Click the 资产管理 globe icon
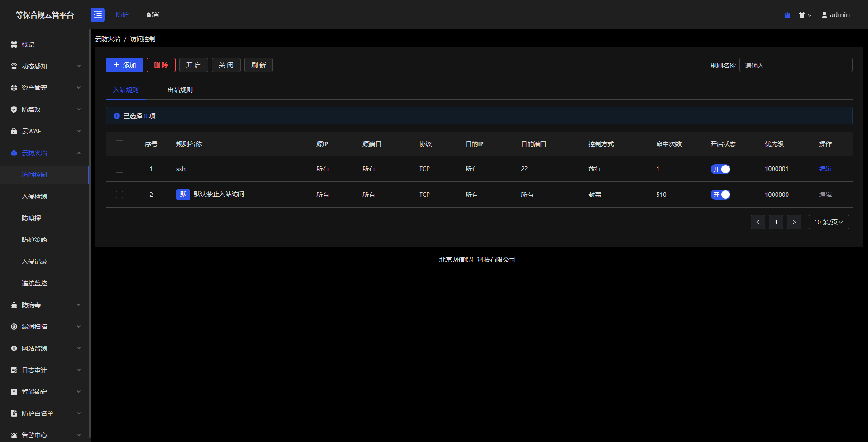Image resolution: width=868 pixels, height=442 pixels. pyautogui.click(x=14, y=88)
